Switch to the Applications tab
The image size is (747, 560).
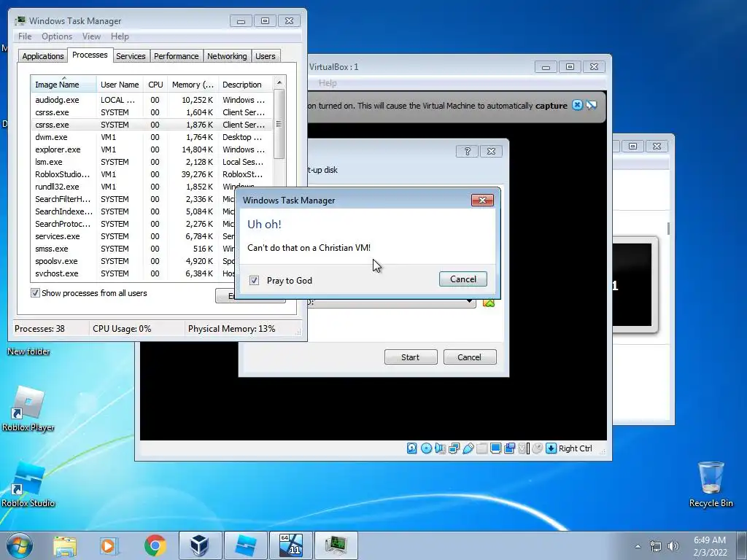(43, 56)
